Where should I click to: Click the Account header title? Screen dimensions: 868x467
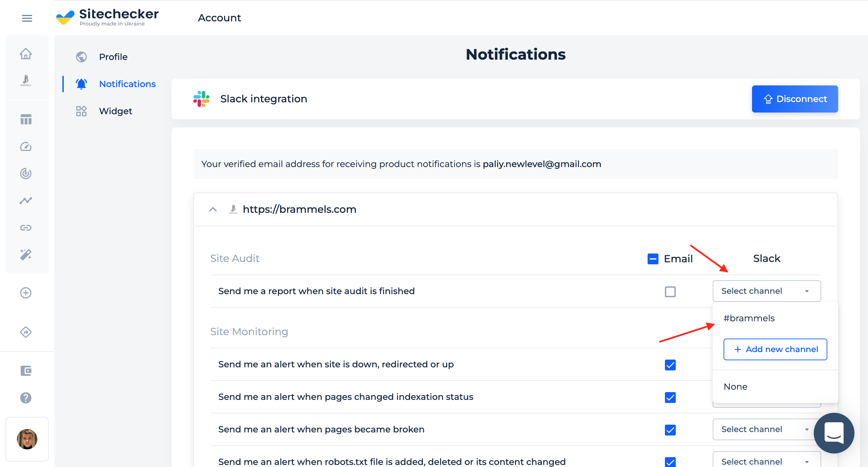219,18
